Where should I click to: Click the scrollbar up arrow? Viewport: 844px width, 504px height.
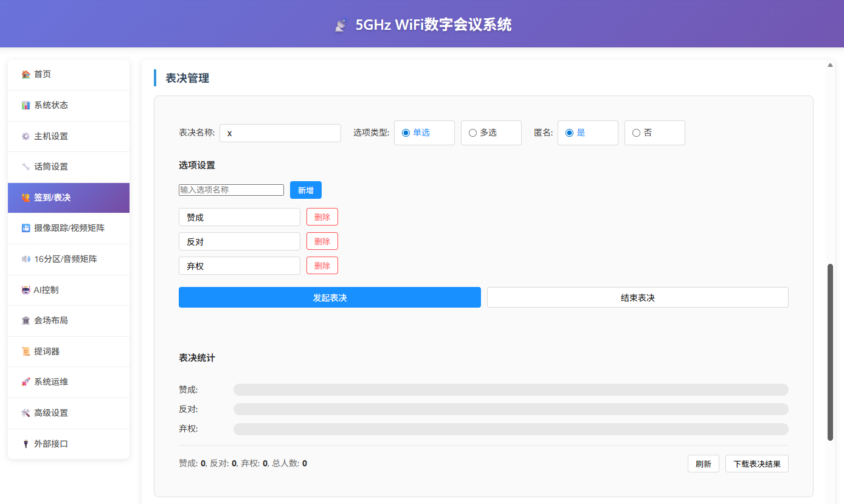tap(831, 64)
